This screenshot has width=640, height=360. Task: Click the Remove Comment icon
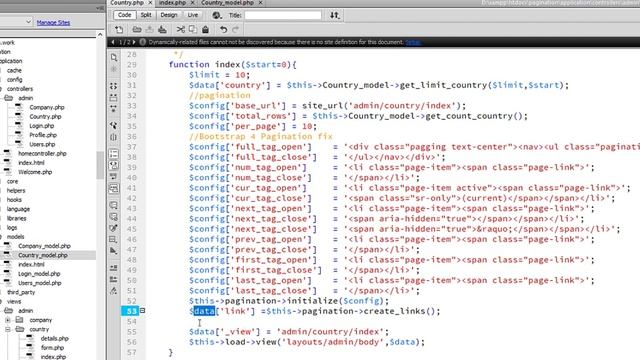(x=113, y=216)
